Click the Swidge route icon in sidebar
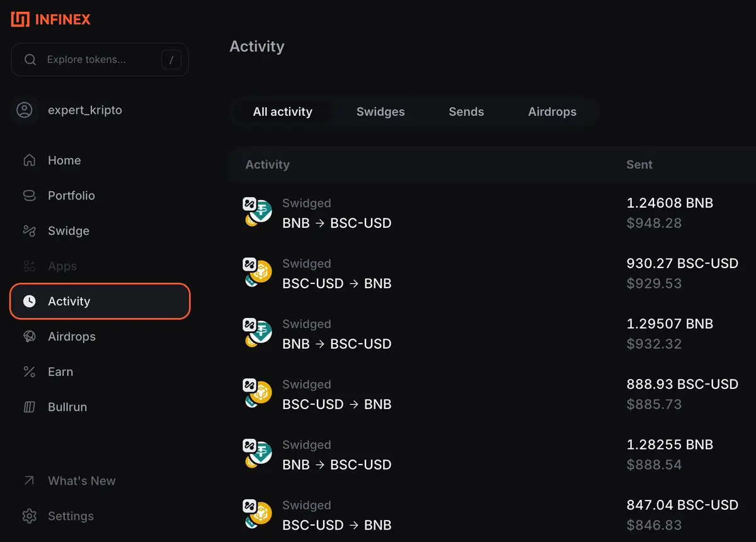 click(x=29, y=231)
